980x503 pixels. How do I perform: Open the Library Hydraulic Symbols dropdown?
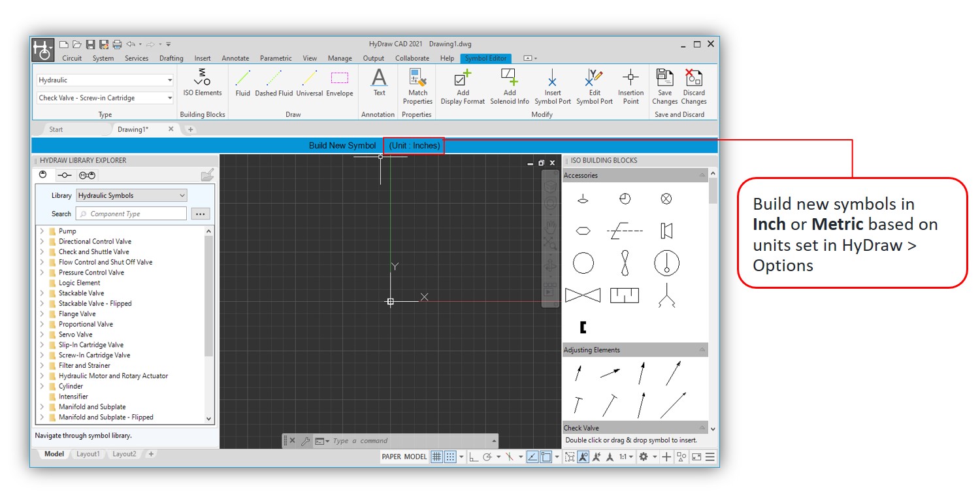click(x=131, y=195)
